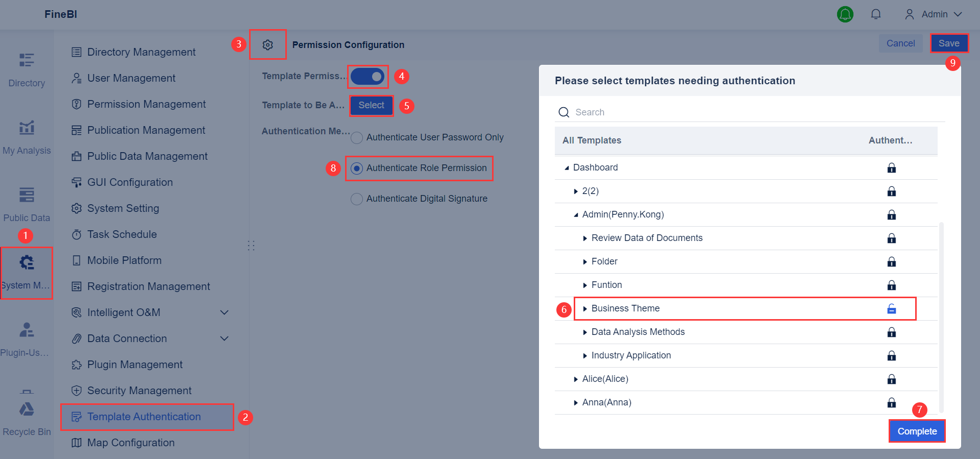Open Template Authentication in the settings menu
Screen dimensions: 980x459
pos(144,417)
